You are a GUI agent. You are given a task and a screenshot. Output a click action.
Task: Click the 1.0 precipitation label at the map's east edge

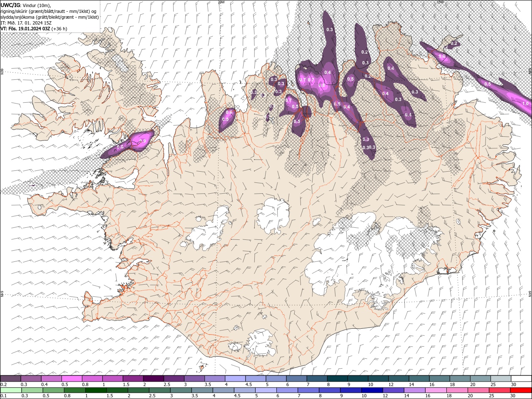coord(525,104)
